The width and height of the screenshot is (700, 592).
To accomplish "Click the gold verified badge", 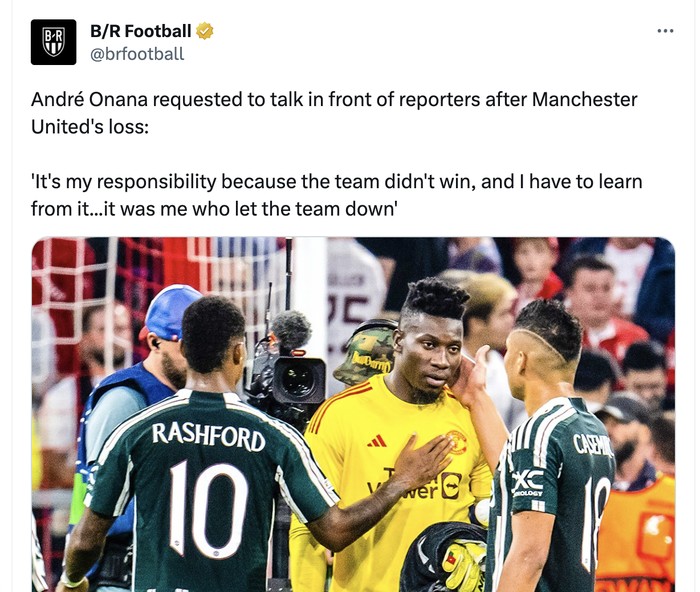I will click(204, 31).
